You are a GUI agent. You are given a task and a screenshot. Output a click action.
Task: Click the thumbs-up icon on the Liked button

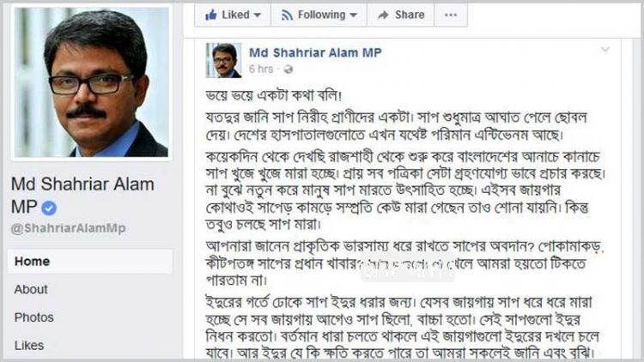tap(211, 15)
